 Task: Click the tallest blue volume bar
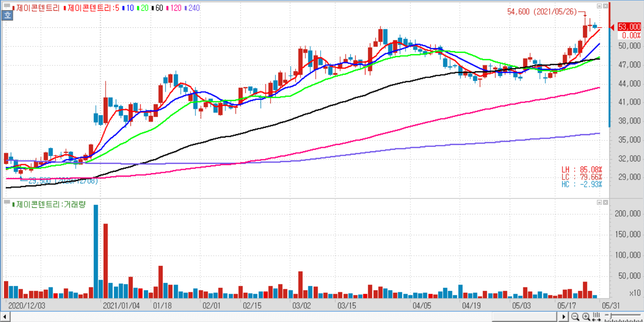96,251
